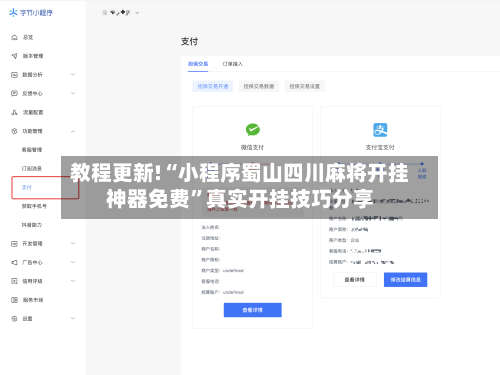Viewport: 500px width, 375px height.
Task: Click the 版本管理 paper-plane icon
Action: tap(14, 56)
